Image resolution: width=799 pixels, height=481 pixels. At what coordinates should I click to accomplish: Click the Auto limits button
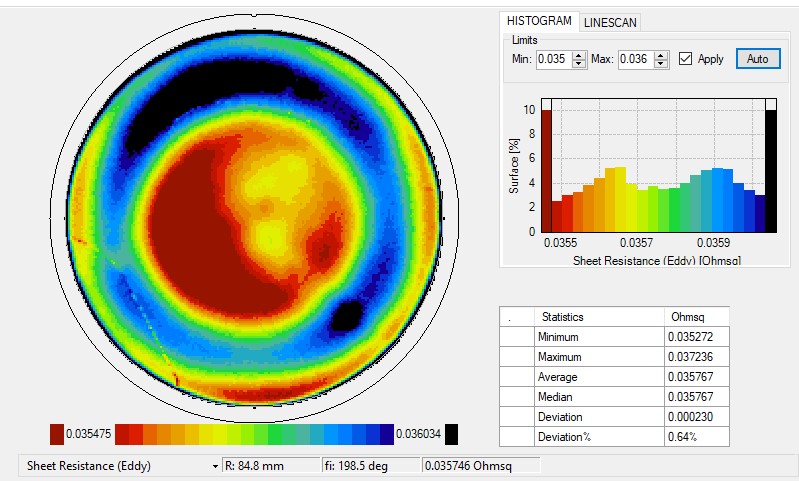[x=758, y=59]
